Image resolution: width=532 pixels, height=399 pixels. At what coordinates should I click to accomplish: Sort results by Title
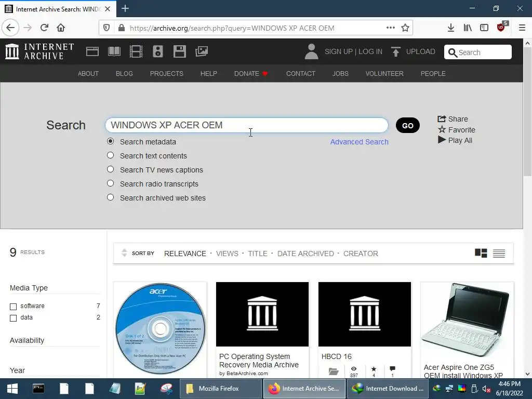tap(258, 254)
